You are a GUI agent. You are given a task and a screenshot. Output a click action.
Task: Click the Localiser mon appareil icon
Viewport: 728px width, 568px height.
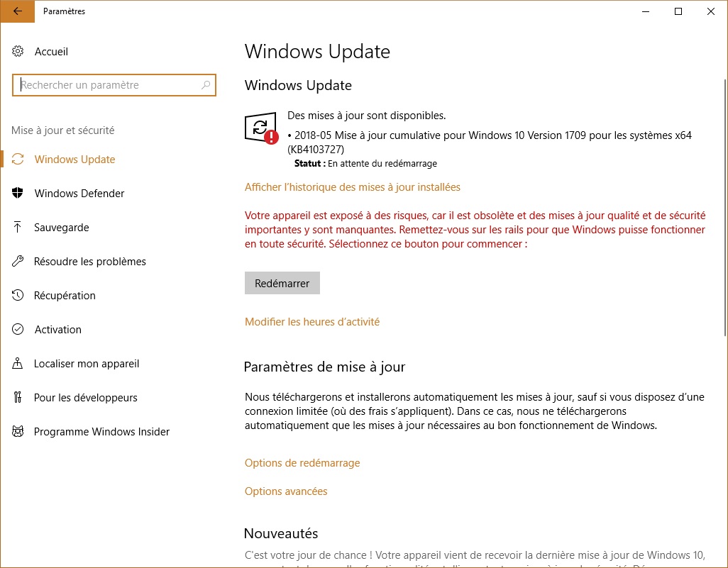18,364
